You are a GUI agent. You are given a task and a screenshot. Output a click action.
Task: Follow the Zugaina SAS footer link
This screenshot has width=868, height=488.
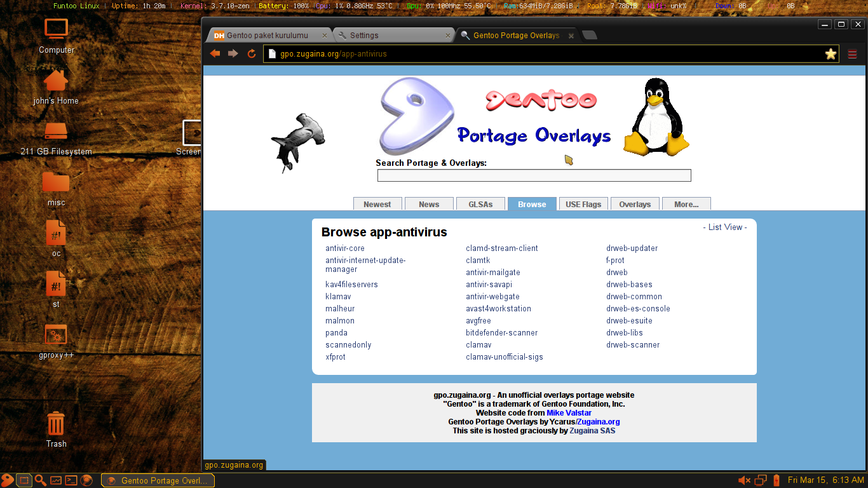[592, 431]
